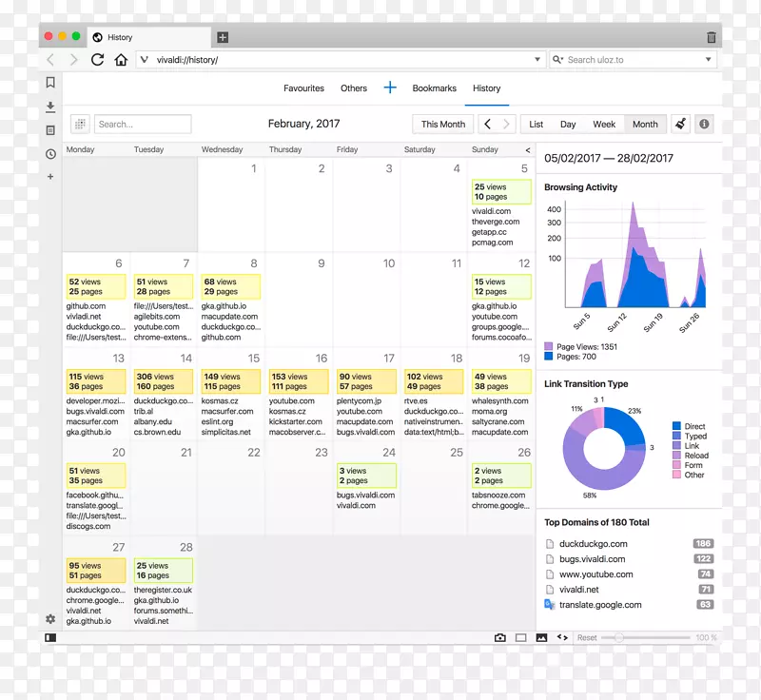Click whalesynth.com under February 19

[500, 401]
